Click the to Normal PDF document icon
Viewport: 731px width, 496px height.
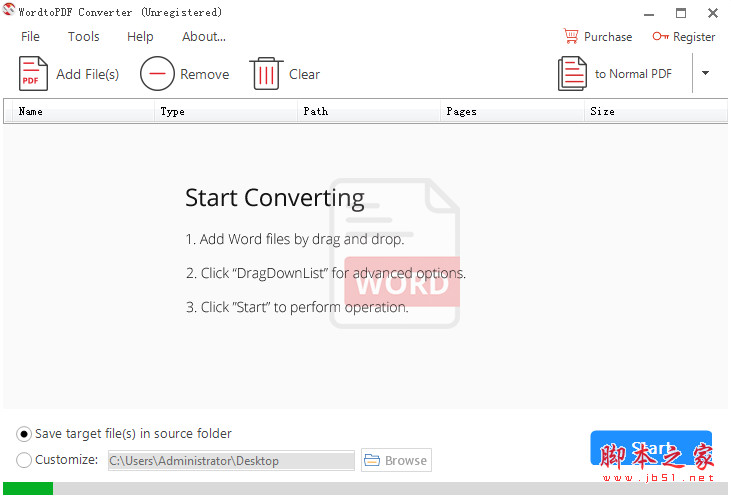[572, 74]
